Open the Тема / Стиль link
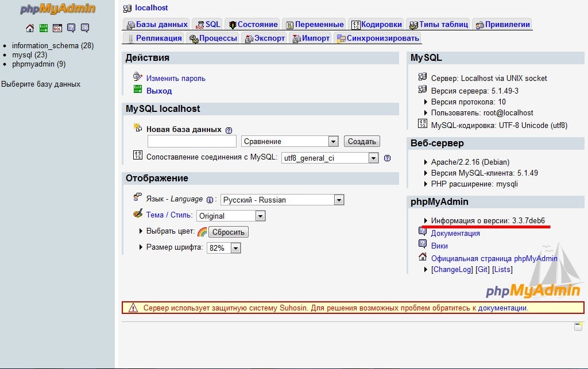This screenshot has height=369, width=588. [169, 215]
